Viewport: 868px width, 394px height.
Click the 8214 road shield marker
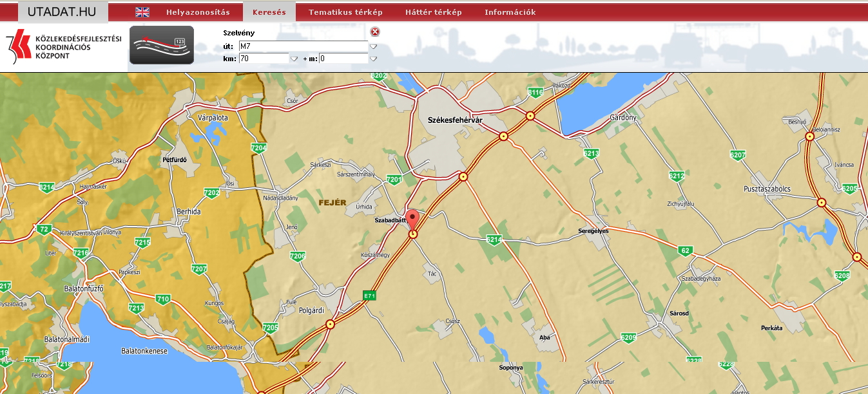46,187
